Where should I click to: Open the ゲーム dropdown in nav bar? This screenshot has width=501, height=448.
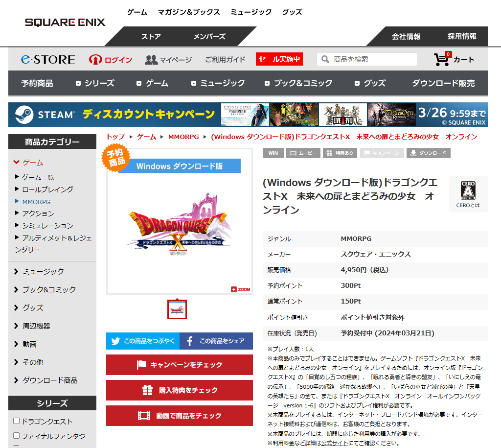tap(152, 83)
